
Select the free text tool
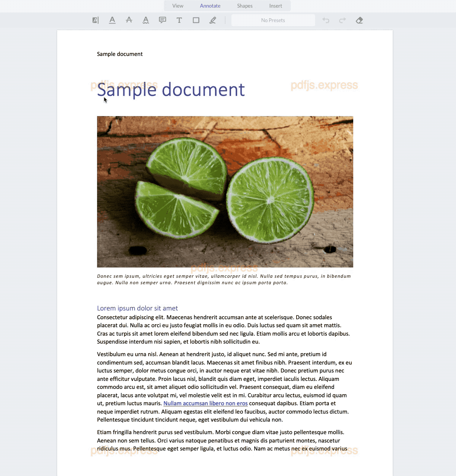(x=179, y=20)
